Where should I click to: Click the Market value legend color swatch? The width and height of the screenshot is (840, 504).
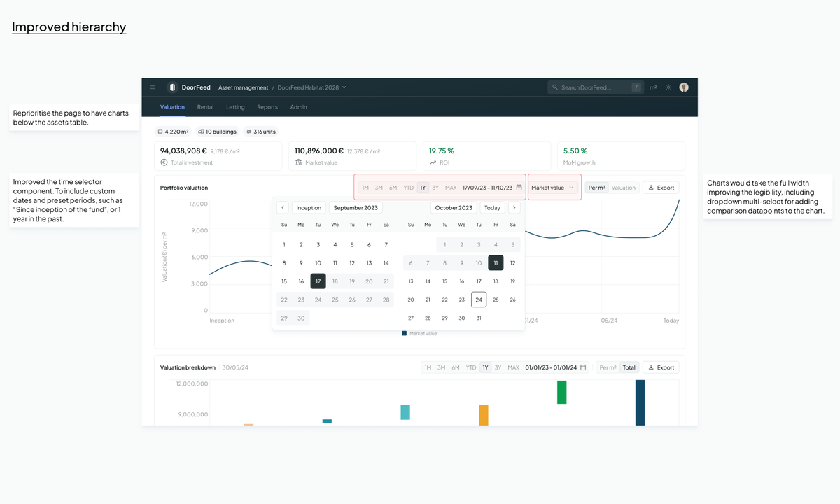click(x=405, y=333)
